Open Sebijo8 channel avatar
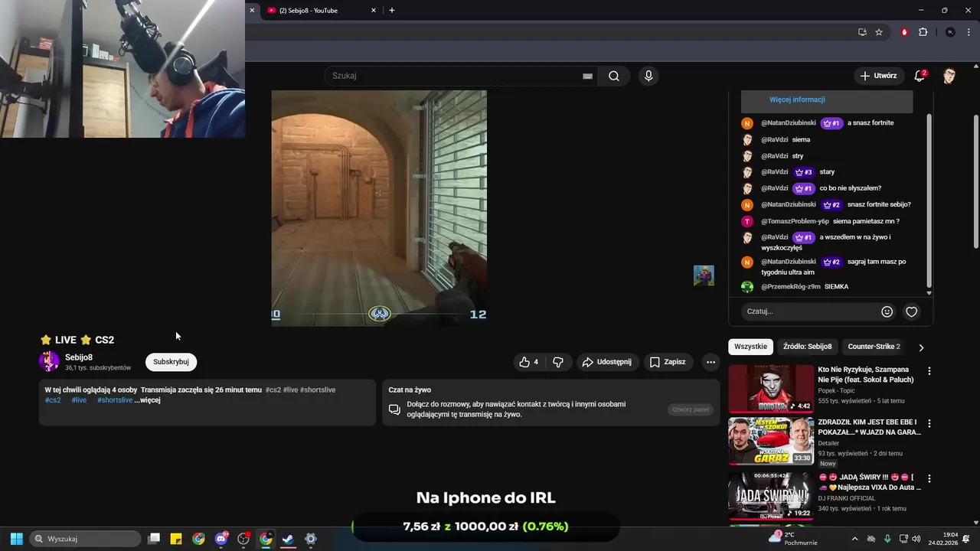 click(49, 361)
